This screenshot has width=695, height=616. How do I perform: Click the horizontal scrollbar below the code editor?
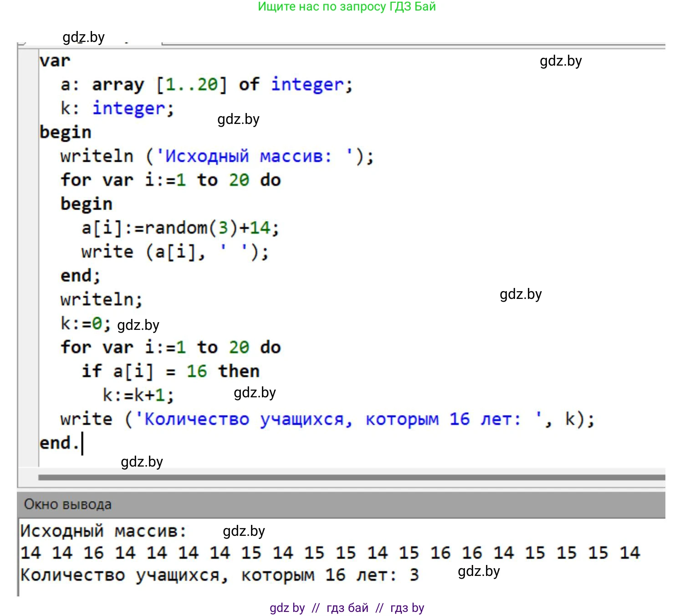coord(351,477)
